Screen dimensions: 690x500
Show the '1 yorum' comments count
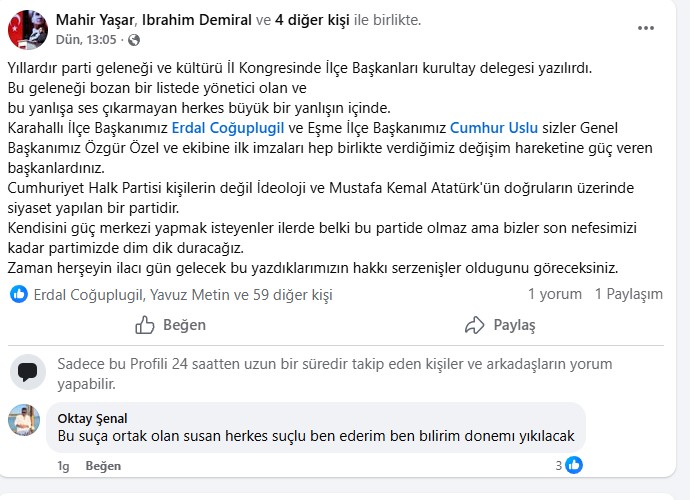[x=554, y=295]
